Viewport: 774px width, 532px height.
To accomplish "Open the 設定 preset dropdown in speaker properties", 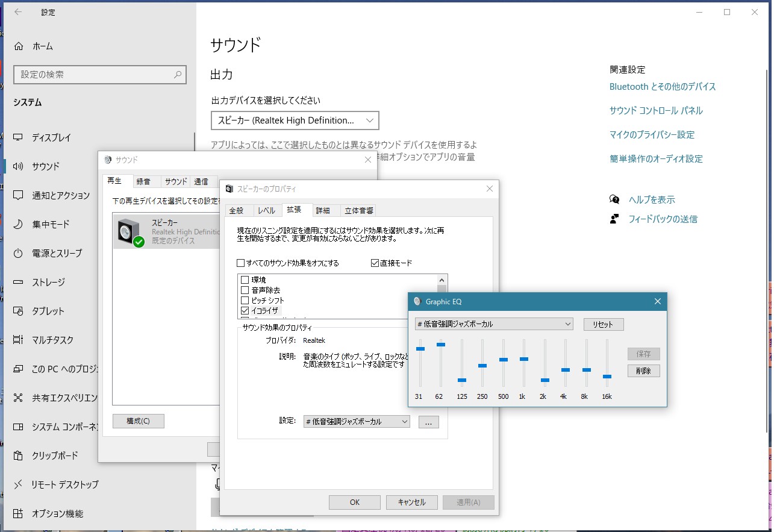I will 357,422.
